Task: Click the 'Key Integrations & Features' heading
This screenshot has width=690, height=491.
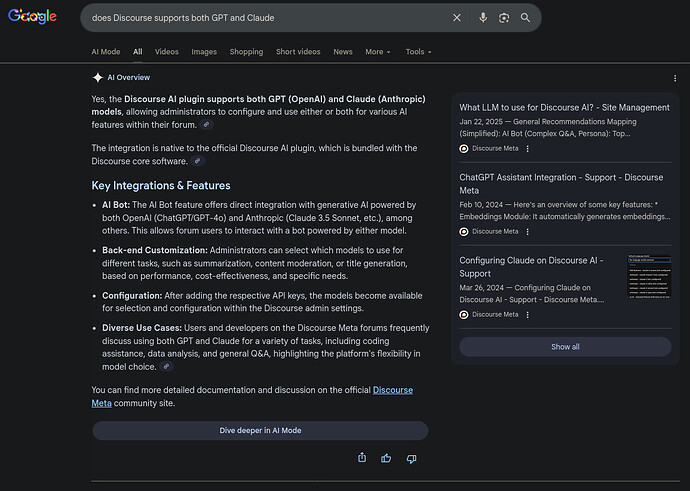Action: coord(161,186)
